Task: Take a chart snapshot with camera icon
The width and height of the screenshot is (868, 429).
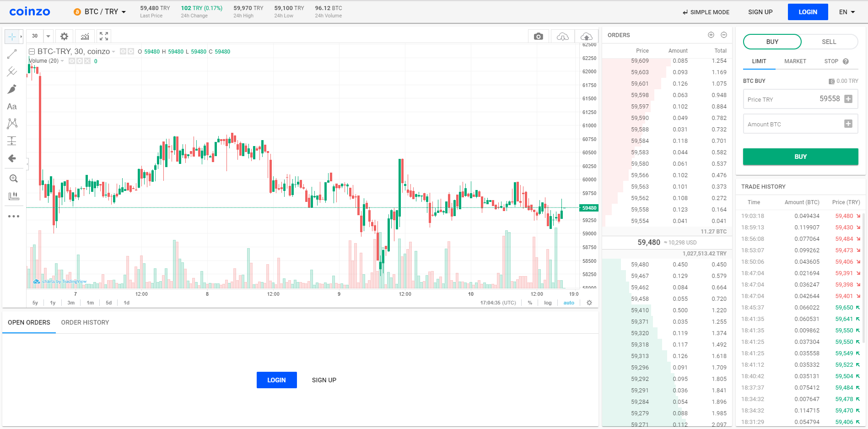Action: [x=539, y=36]
